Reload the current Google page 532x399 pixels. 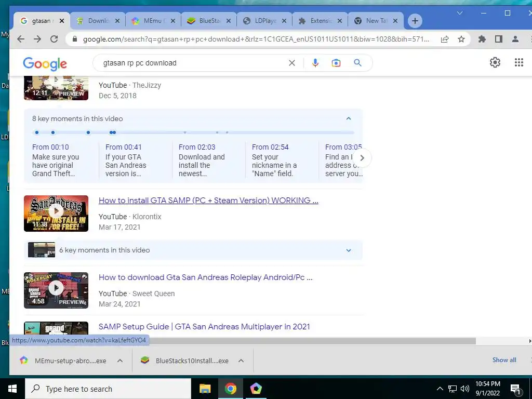[54, 39]
